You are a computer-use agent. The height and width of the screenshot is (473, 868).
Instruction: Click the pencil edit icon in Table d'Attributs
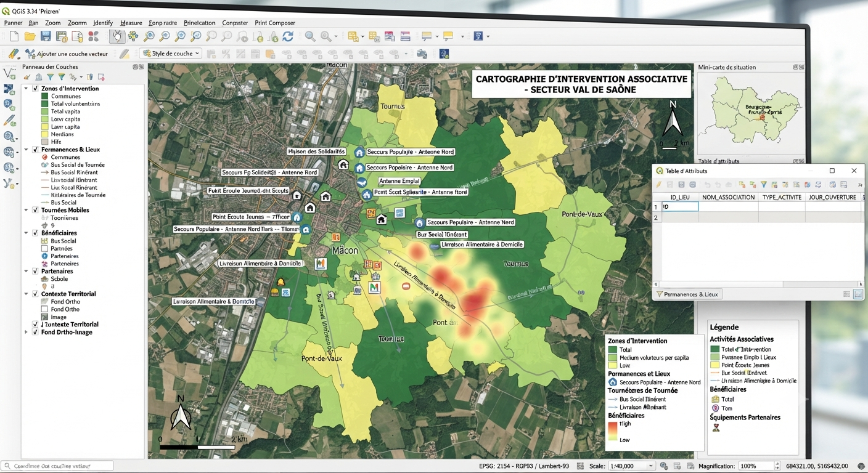point(659,185)
